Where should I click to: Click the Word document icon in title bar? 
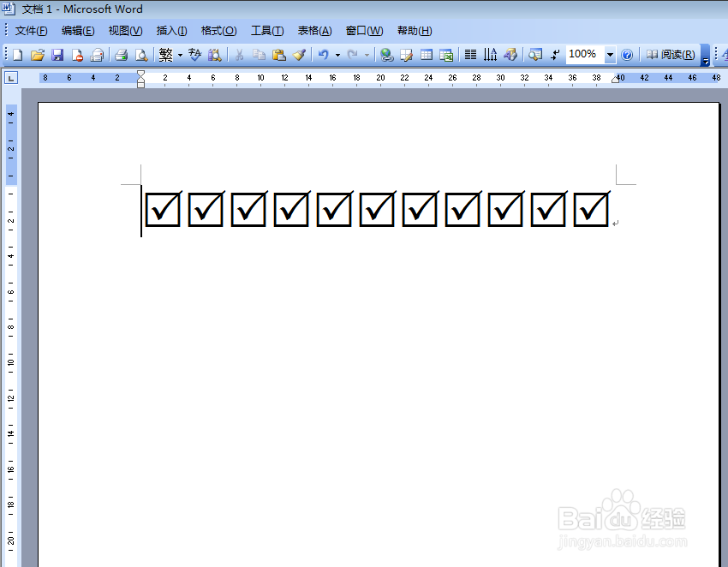[x=9, y=9]
